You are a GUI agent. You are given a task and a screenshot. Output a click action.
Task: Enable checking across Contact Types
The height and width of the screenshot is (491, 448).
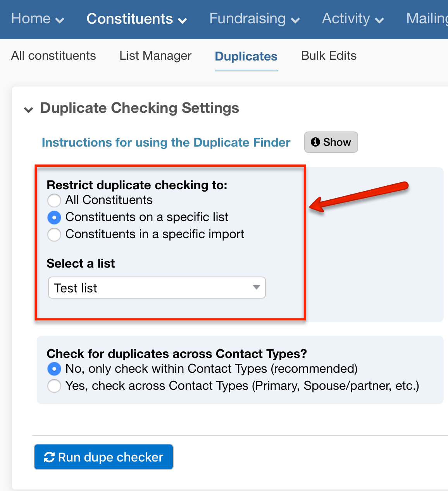54,386
